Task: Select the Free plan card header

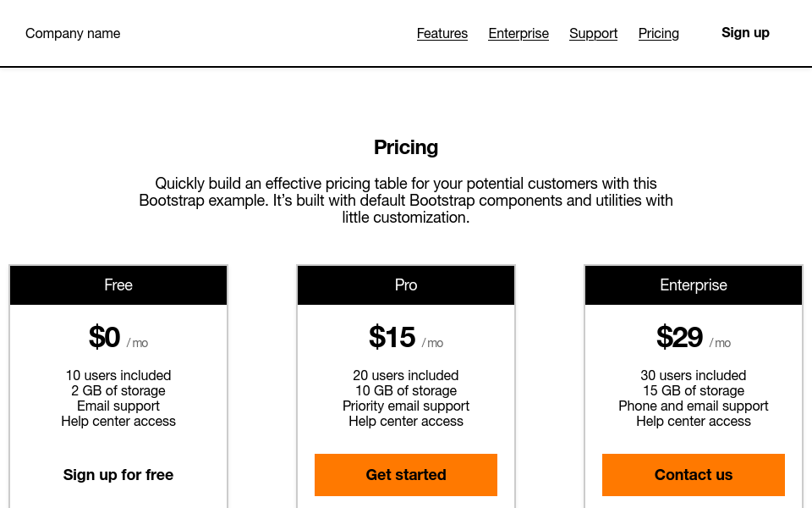Action: (118, 284)
